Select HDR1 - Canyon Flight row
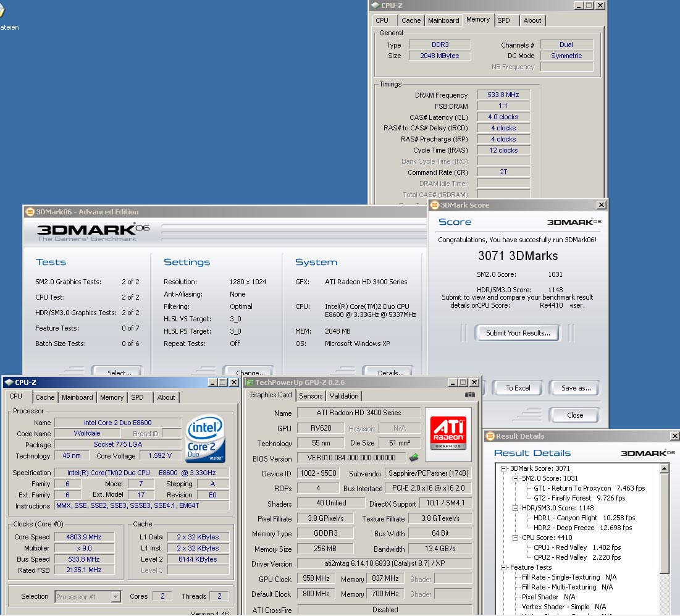This screenshot has width=680, height=616. pyautogui.click(x=584, y=518)
